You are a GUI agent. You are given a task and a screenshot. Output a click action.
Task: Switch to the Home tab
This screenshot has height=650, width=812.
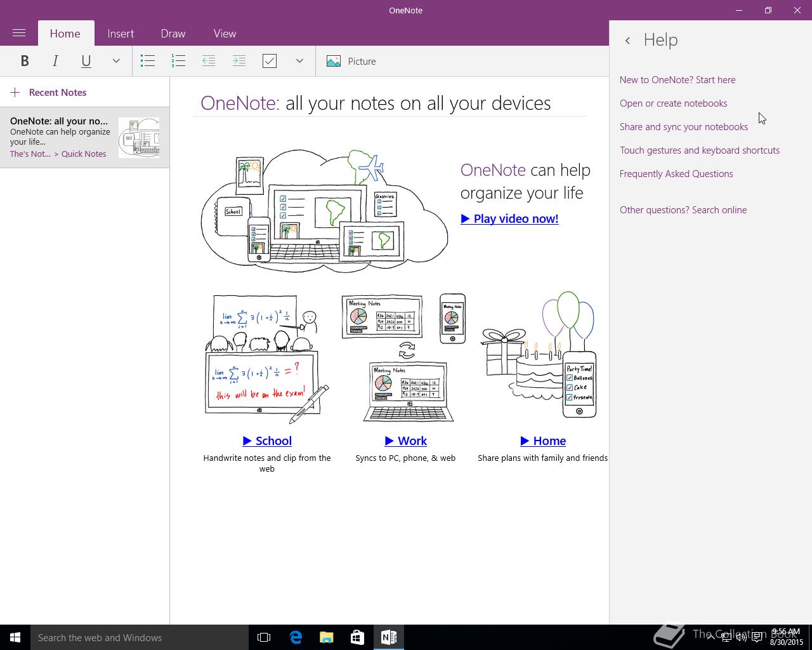(65, 34)
